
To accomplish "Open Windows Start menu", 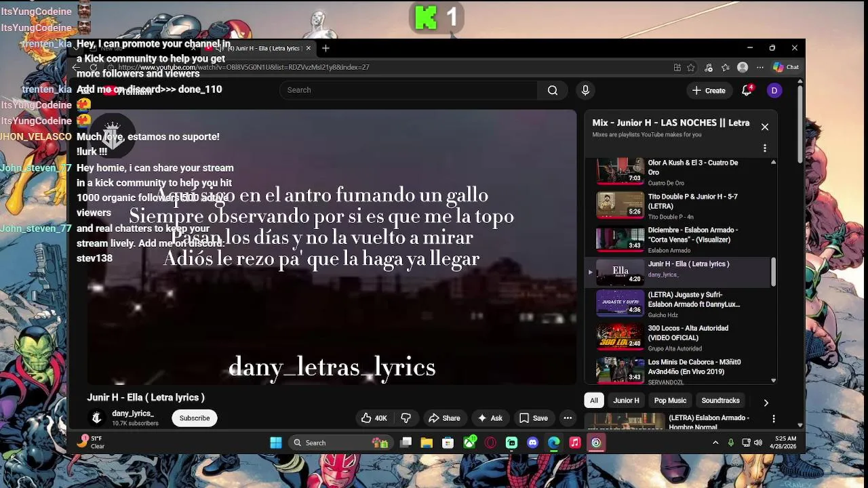I will [276, 443].
